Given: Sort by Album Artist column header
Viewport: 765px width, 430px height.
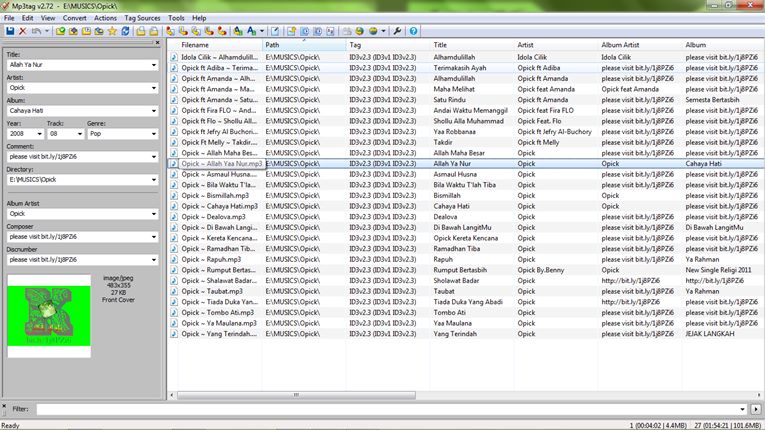Looking at the screenshot, I should tap(640, 45).
